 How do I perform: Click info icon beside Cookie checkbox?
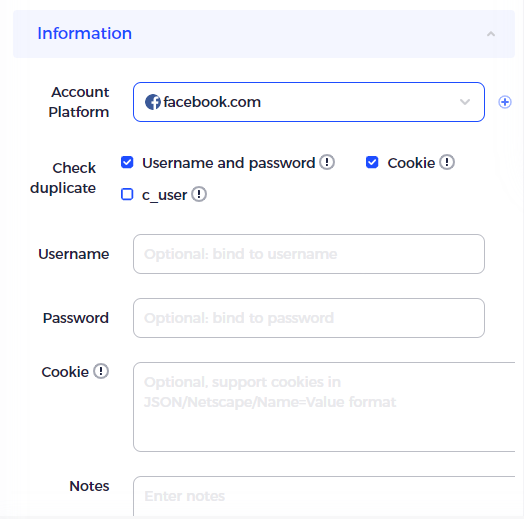point(446,162)
